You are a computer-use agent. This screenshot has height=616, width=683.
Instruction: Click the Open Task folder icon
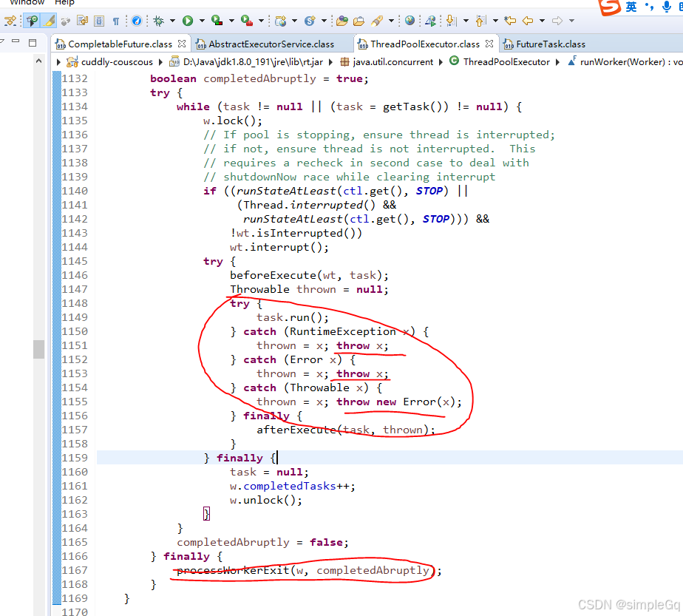[x=359, y=21]
